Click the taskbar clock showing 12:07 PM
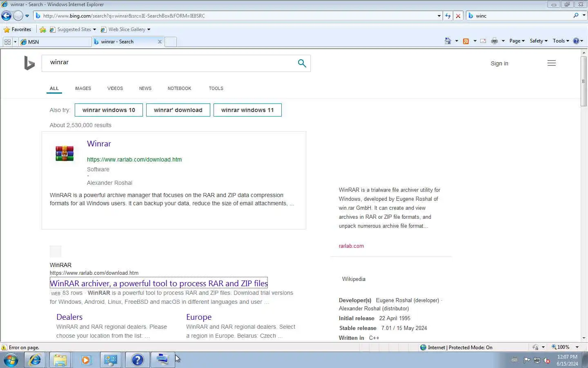Image resolution: width=588 pixels, height=368 pixels. (567, 360)
